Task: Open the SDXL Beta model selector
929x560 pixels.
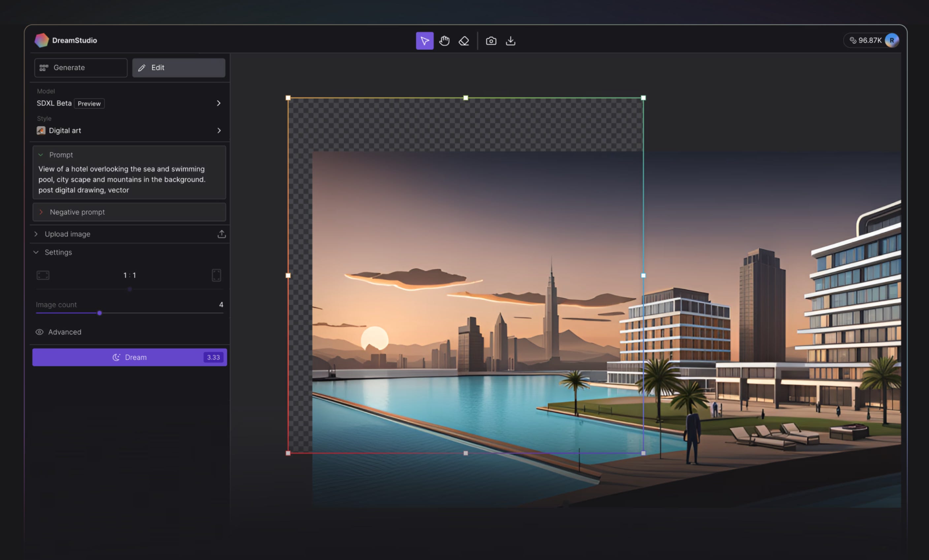Action: [x=129, y=103]
